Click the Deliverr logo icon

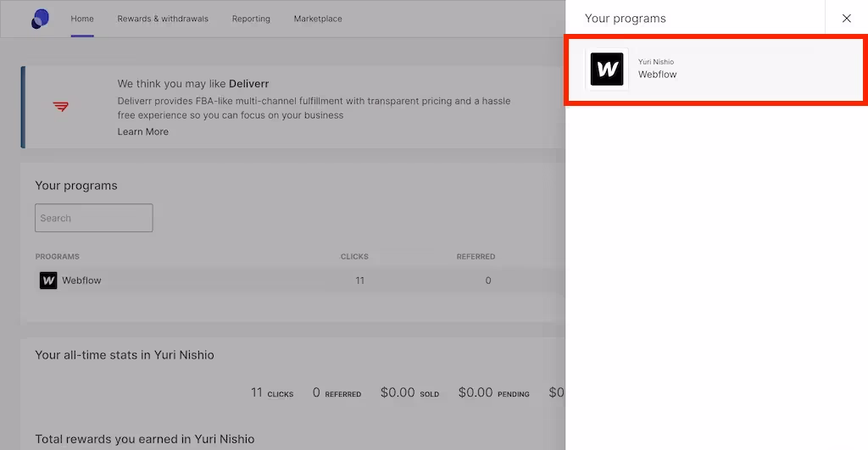60,106
